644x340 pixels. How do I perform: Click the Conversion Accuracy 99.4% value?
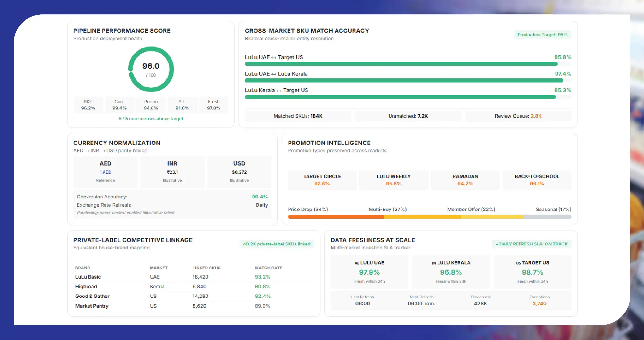point(260,197)
